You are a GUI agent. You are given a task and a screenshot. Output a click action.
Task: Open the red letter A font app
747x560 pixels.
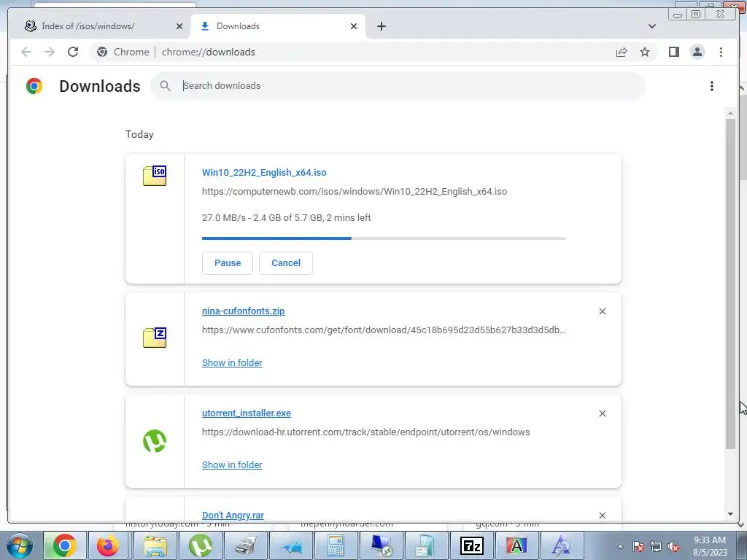click(517, 545)
